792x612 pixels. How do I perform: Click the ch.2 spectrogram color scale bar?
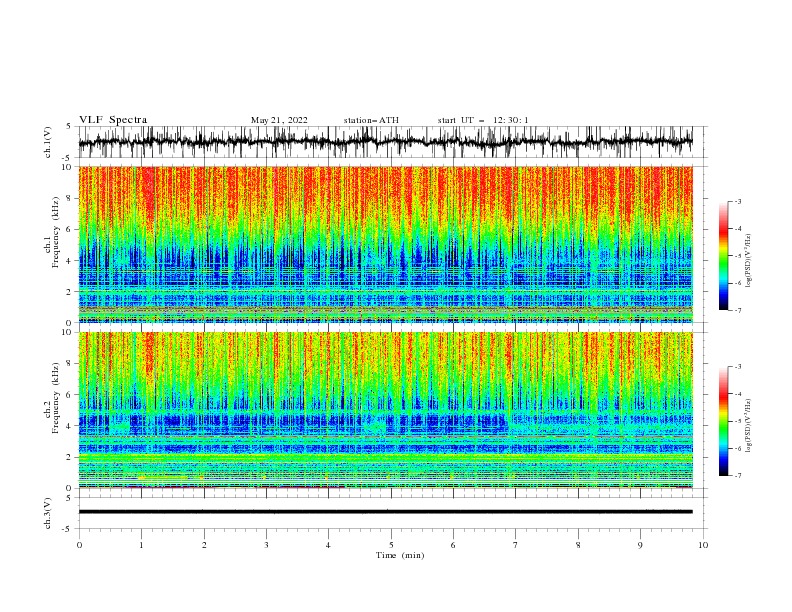pos(723,421)
